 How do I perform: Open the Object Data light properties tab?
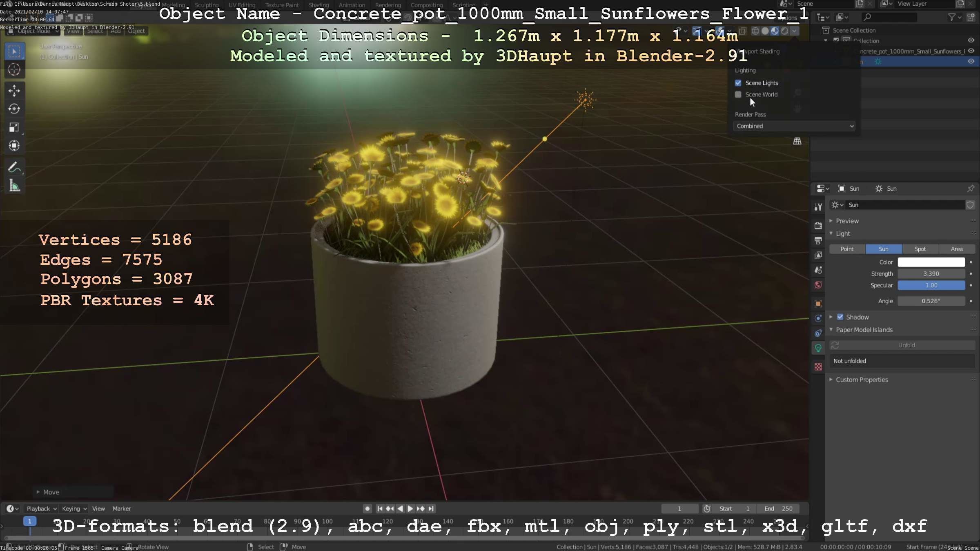(x=818, y=348)
